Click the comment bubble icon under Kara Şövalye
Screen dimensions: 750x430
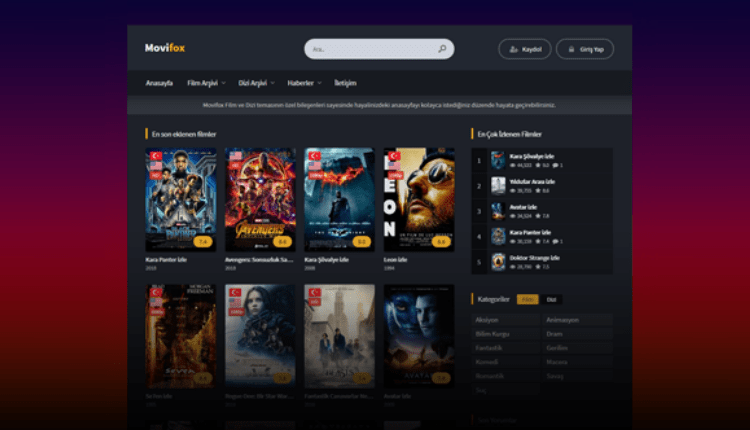pyautogui.click(x=555, y=165)
